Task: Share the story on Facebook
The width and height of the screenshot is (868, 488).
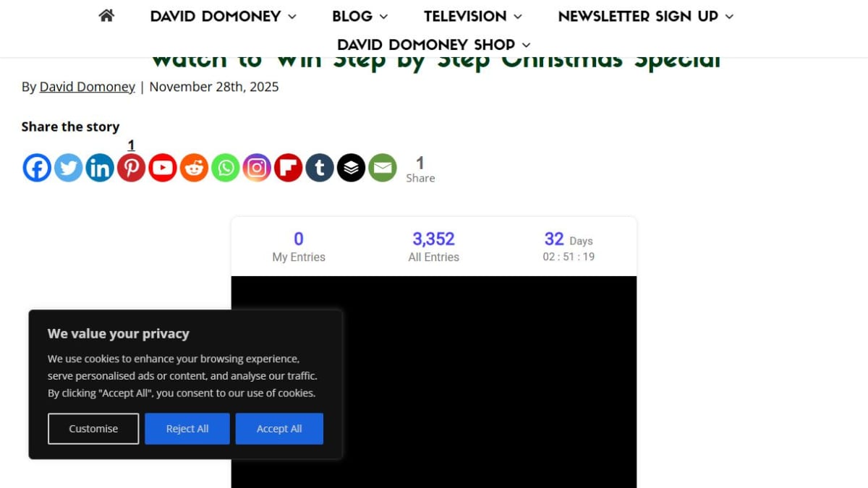Action: click(37, 168)
